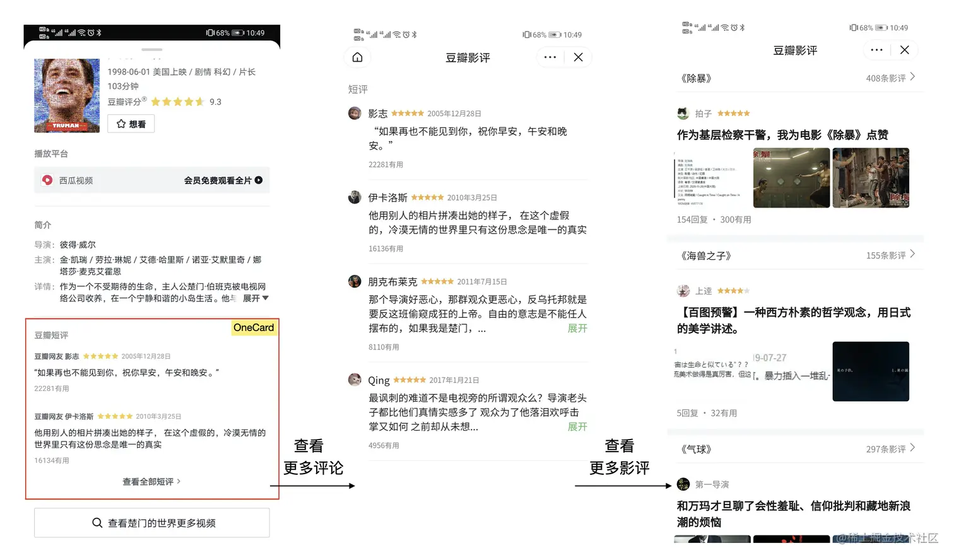Screen dimensions: 954x560
Task: Tap battery indicator in left status bar
Action: pos(238,33)
